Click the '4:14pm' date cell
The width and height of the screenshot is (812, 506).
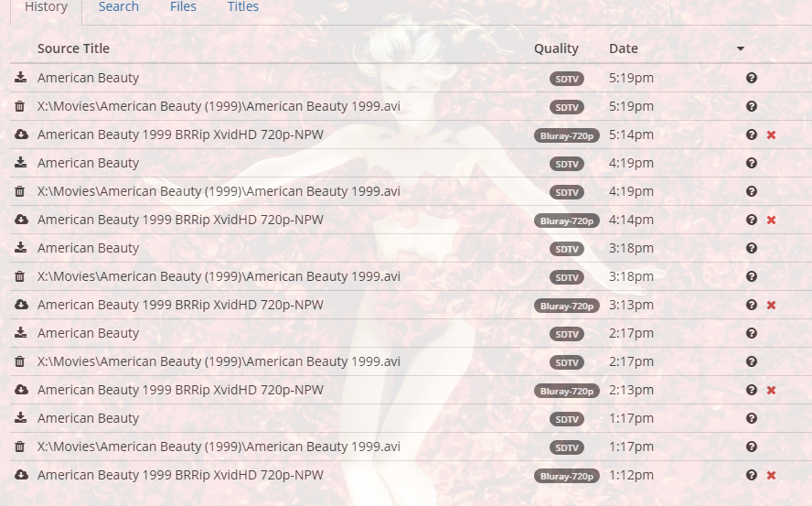(631, 220)
